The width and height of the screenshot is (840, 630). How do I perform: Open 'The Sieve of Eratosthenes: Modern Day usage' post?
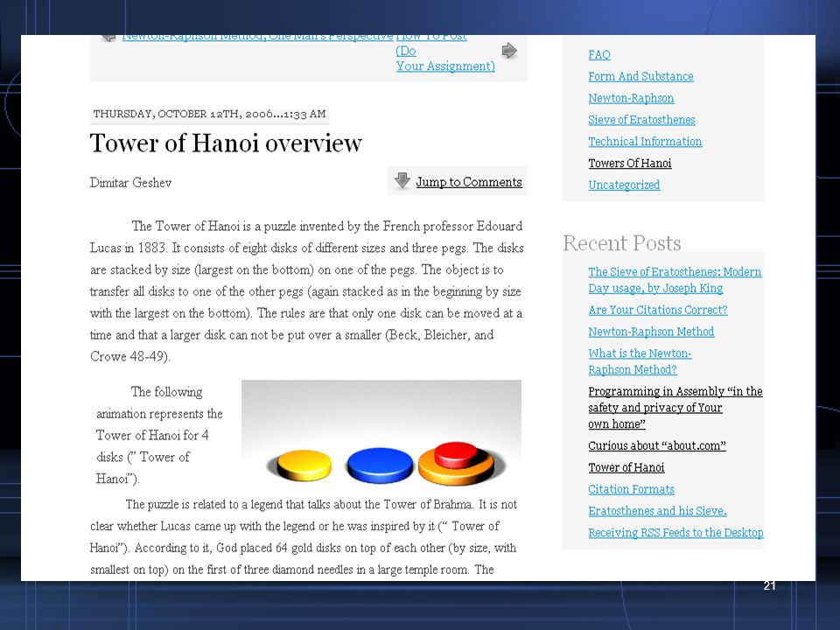pyautogui.click(x=675, y=280)
